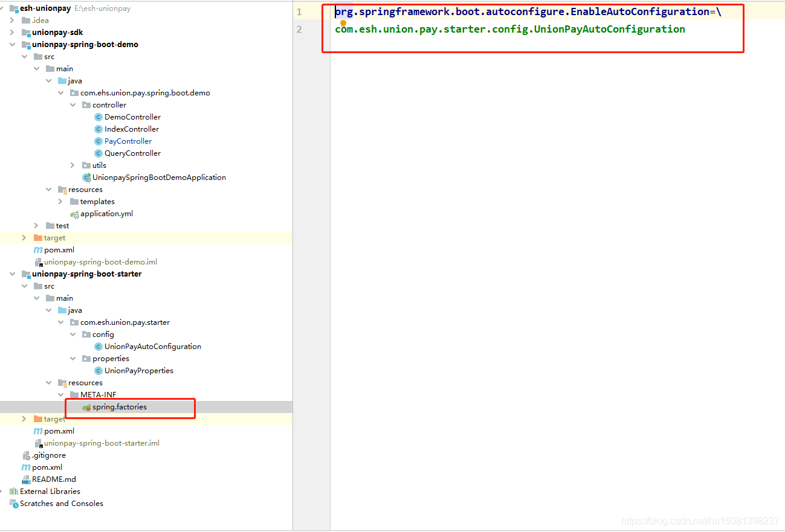This screenshot has height=532, width=785.
Task: Select PayController in the project tree
Action: click(128, 141)
